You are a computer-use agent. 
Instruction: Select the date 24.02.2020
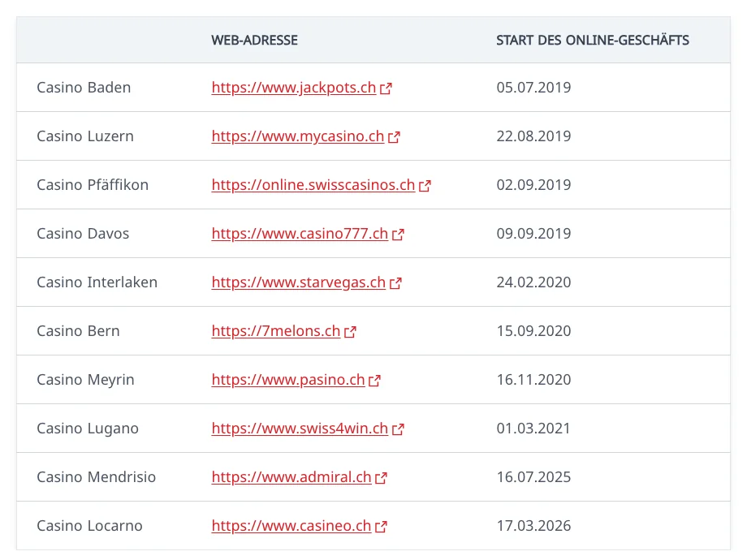click(533, 282)
